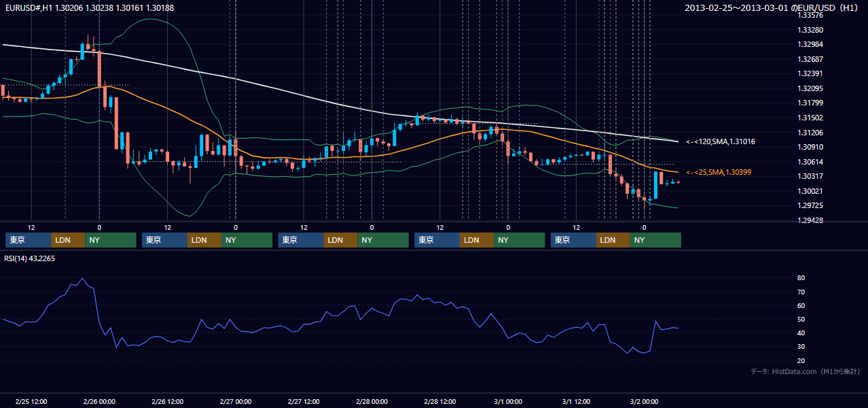The width and height of the screenshot is (868, 408).
Task: Click price axis label 1.31799
Action: 810,103
